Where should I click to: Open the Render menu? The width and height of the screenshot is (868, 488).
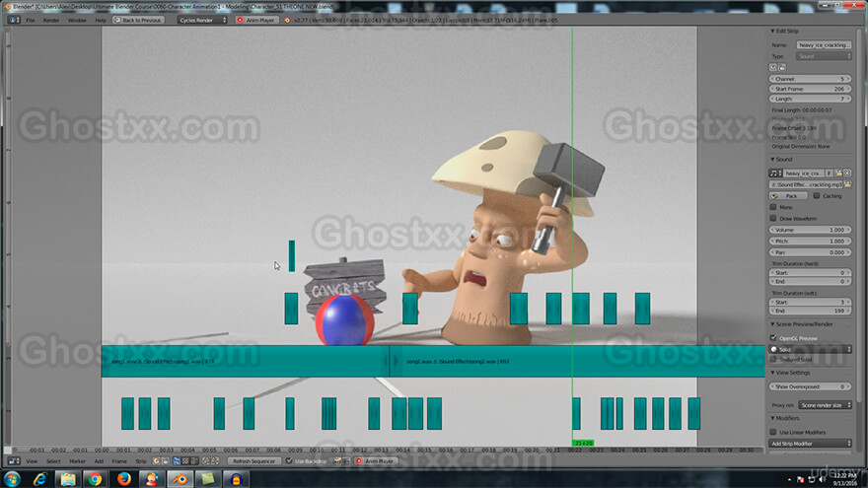(51, 20)
